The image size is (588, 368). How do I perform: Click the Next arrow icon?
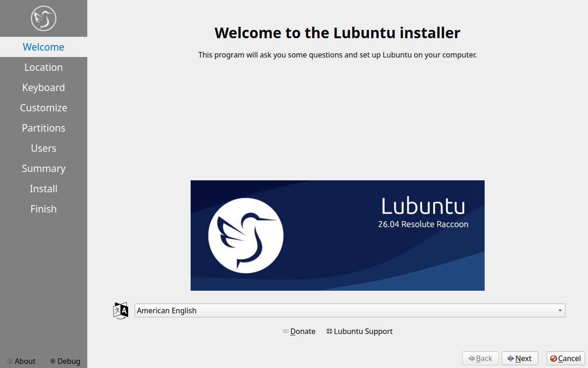pos(510,358)
